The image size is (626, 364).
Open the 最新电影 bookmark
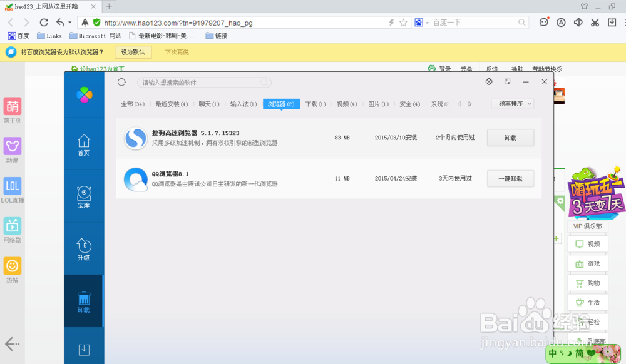pos(162,36)
